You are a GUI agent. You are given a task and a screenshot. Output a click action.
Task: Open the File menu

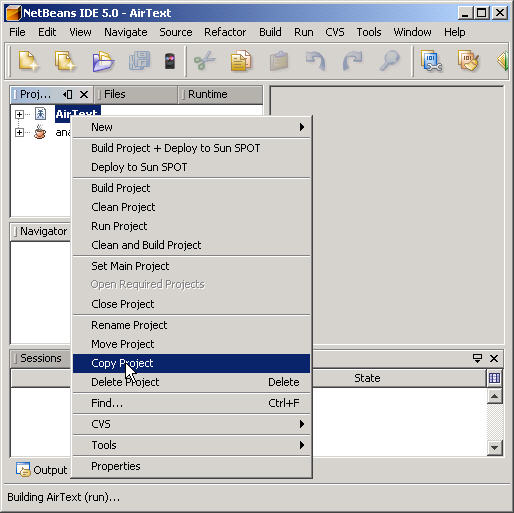[17, 32]
